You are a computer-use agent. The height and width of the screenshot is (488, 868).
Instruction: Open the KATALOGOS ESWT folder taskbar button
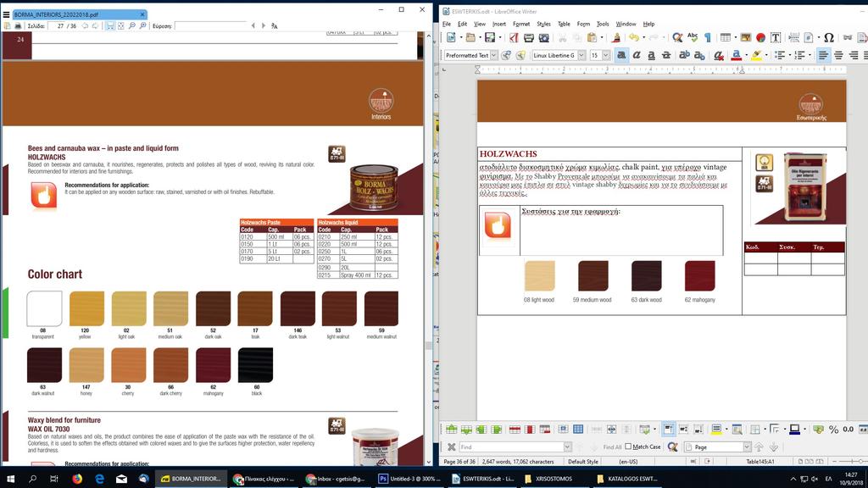tap(628, 479)
